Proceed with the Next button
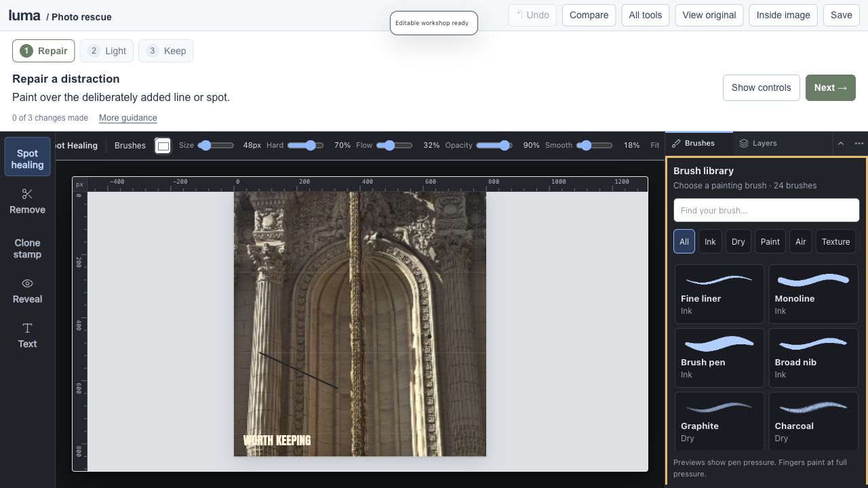 click(x=831, y=87)
